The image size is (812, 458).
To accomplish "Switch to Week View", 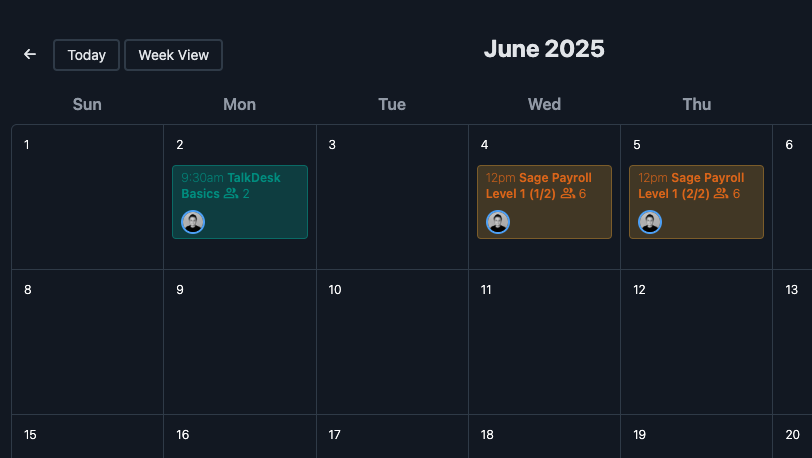I will (173, 55).
